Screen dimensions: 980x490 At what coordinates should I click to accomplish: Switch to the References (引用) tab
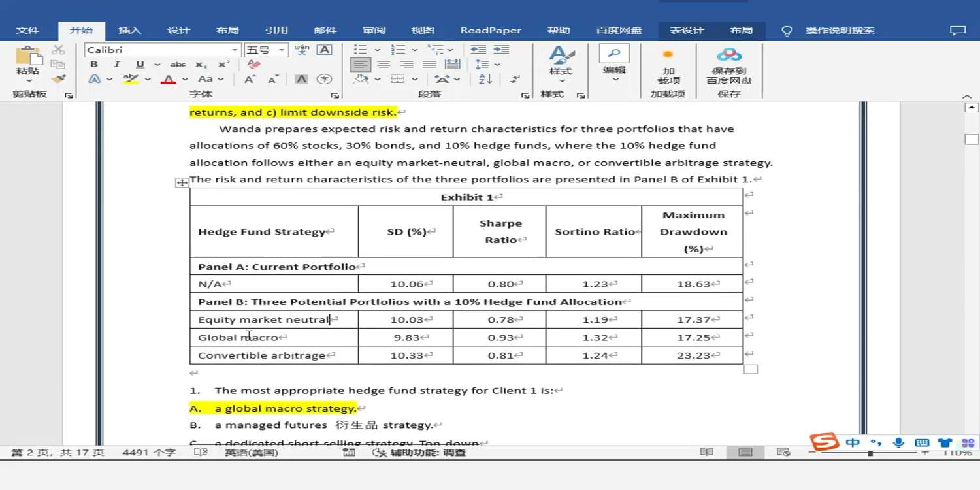coord(276,31)
